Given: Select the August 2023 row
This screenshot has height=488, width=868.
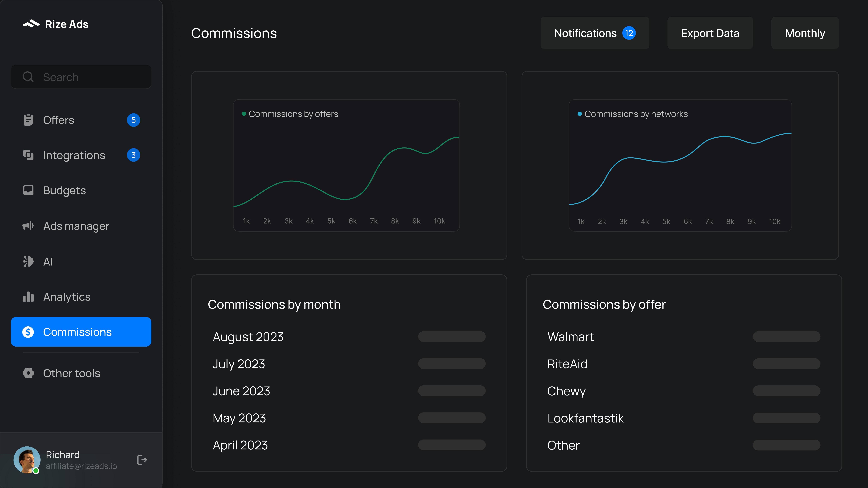Looking at the screenshot, I should point(248,337).
